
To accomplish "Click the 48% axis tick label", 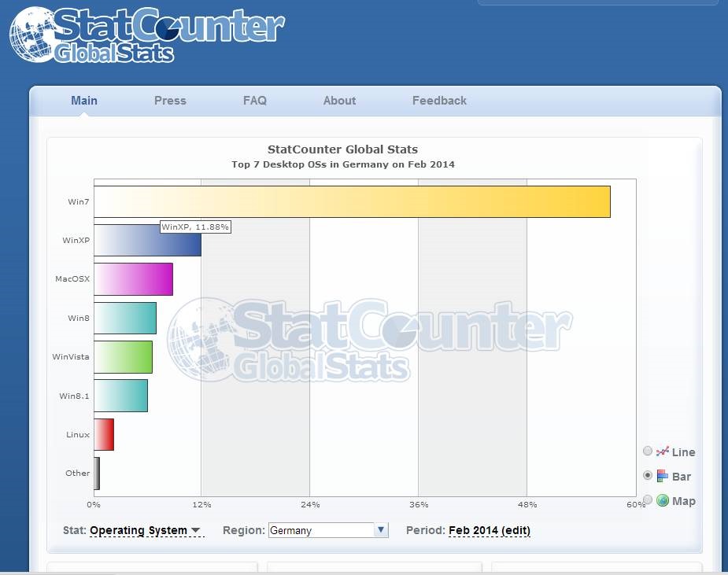I will [x=527, y=504].
